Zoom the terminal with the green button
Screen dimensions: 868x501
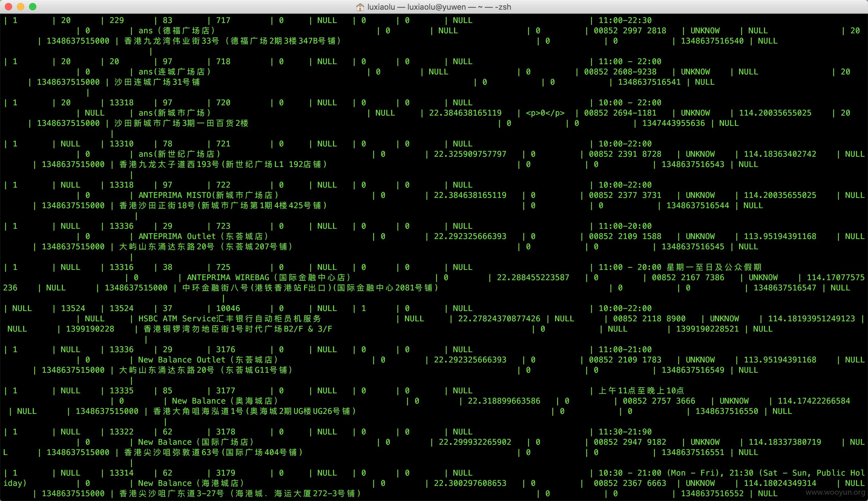(33, 7)
